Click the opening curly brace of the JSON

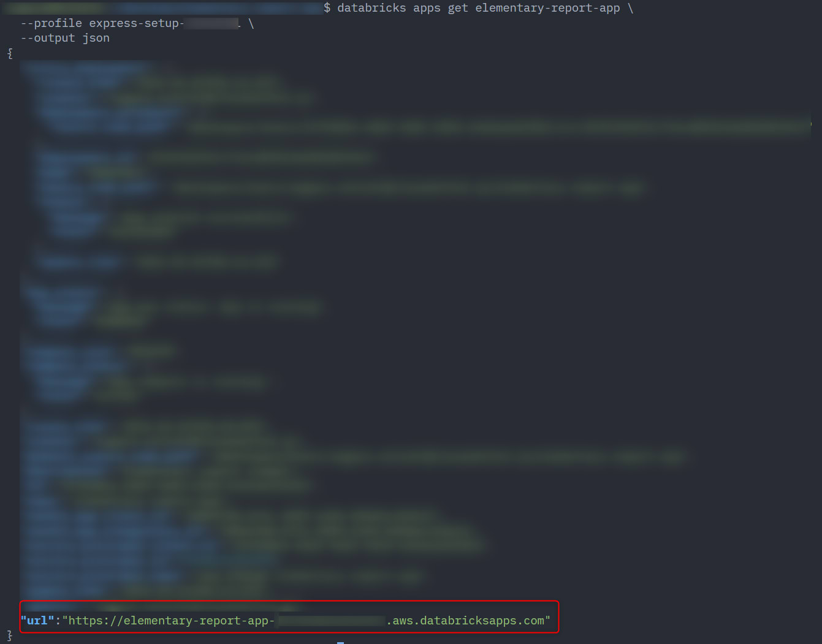[x=10, y=53]
